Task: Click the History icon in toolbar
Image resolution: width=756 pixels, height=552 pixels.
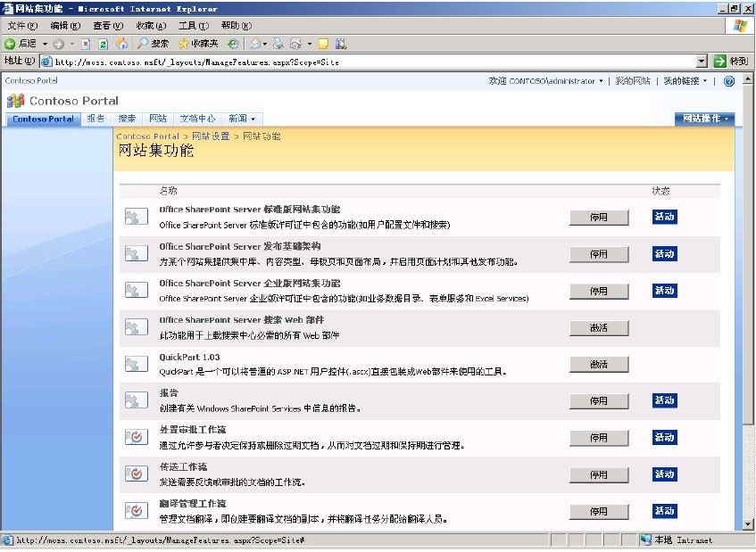Action: click(x=233, y=44)
